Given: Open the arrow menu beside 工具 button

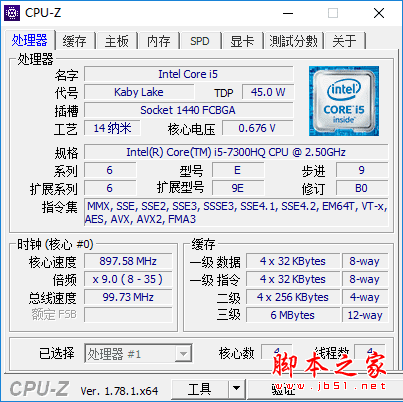Looking at the screenshot, I should [236, 388].
